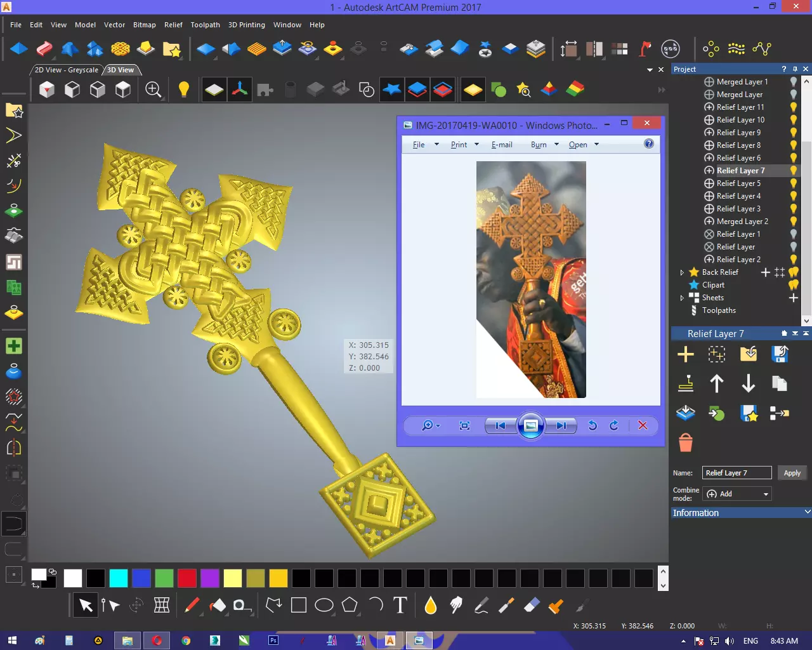Select the Smudge tool
The image size is (812, 650).
pyautogui.click(x=456, y=606)
